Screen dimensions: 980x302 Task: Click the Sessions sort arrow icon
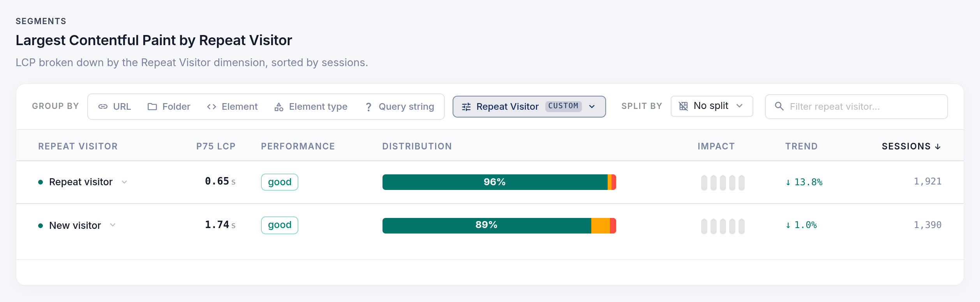(x=938, y=147)
